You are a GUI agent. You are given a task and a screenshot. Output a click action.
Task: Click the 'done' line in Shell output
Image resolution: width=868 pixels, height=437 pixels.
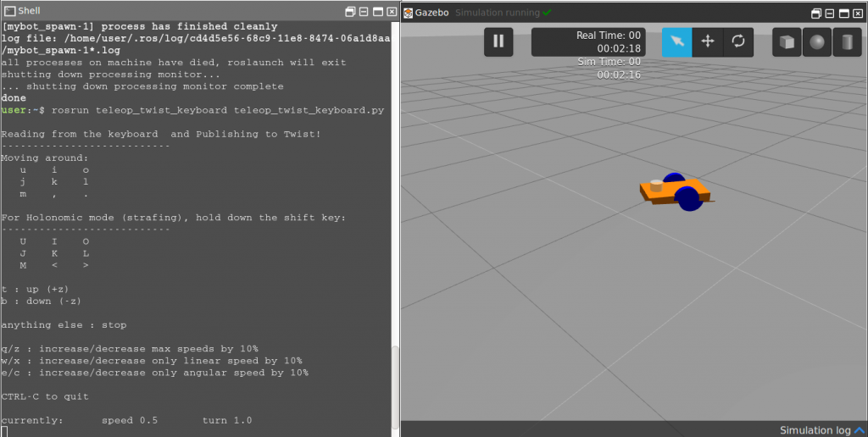(x=14, y=98)
